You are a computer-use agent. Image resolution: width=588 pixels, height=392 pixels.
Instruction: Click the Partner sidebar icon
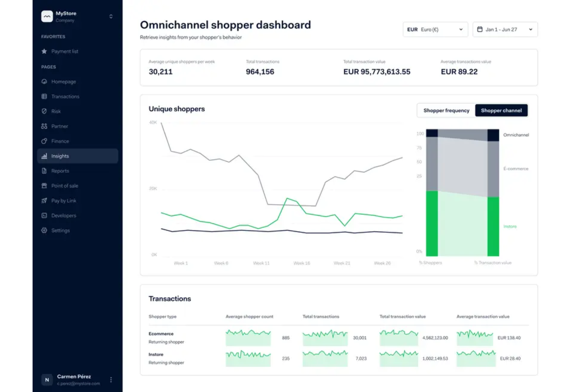click(44, 126)
